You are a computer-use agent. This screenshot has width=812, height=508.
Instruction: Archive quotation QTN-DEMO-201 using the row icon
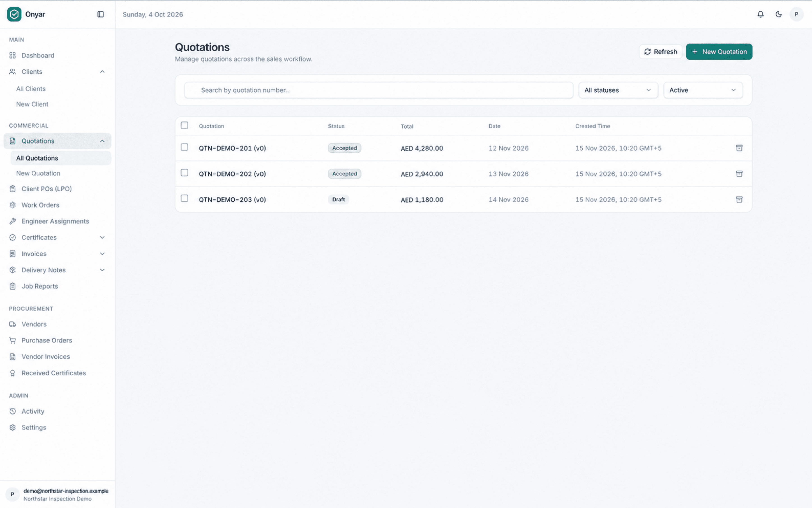point(739,148)
